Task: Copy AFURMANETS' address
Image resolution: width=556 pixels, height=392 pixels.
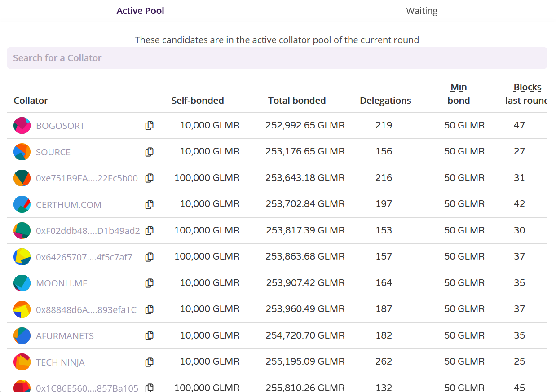Action: 149,335
